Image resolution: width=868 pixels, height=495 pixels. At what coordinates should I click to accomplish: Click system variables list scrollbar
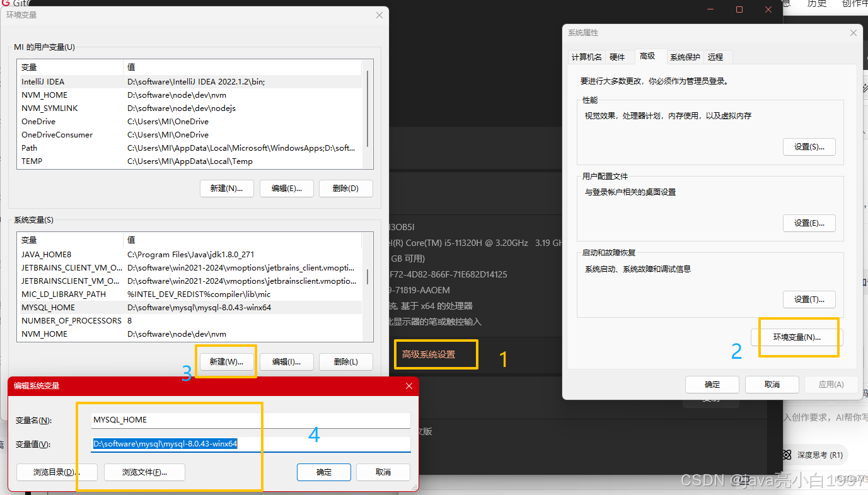[x=368, y=277]
